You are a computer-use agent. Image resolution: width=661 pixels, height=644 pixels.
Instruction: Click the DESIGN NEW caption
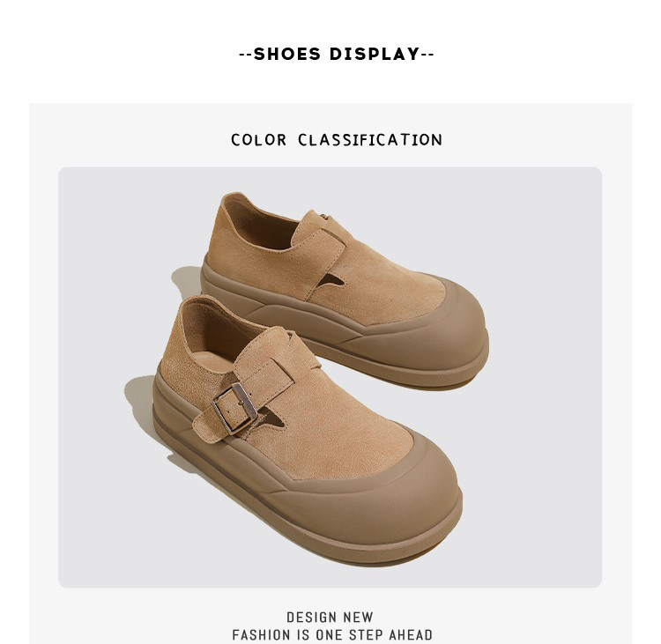330,617
